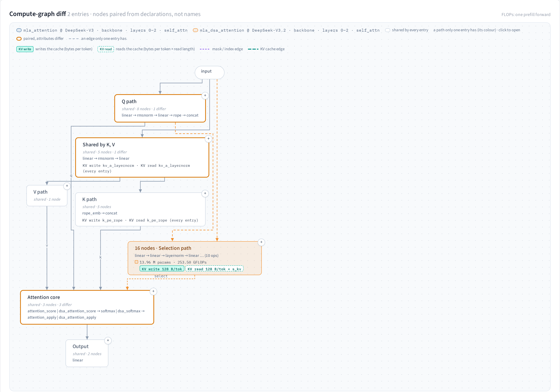Image resolution: width=560 pixels, height=392 pixels.
Task: Expand the Attention core plus button
Action: [153, 291]
